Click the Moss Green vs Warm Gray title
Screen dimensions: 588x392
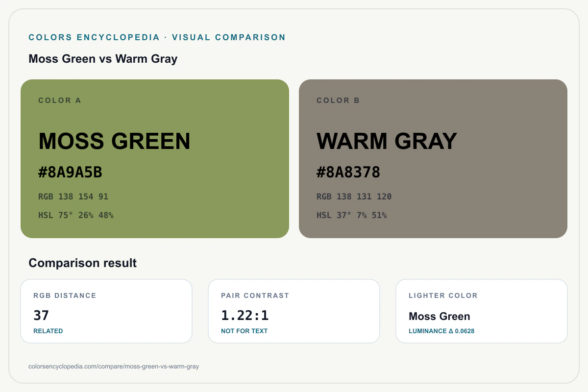[x=103, y=59]
